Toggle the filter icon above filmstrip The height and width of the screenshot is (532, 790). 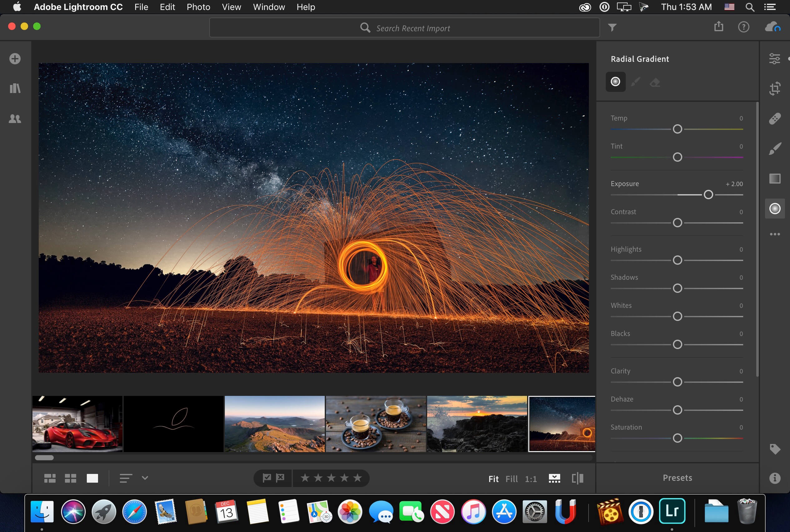(x=612, y=27)
